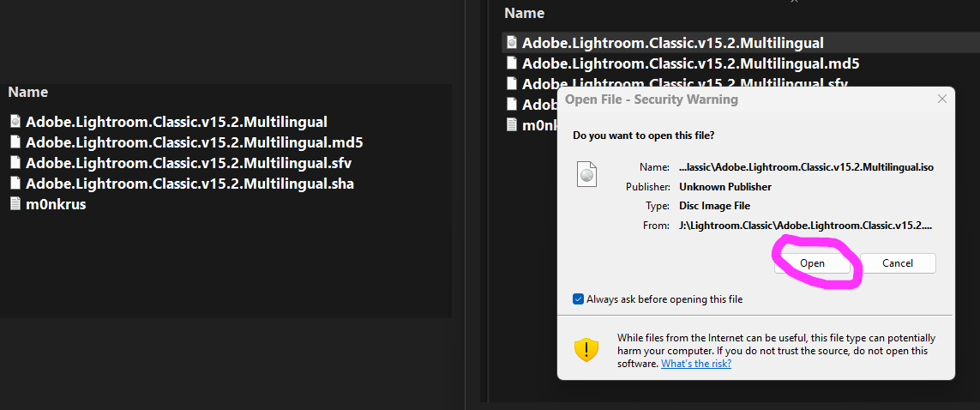Select the .sha file icon in left window
This screenshot has height=410, width=980.
(x=15, y=183)
